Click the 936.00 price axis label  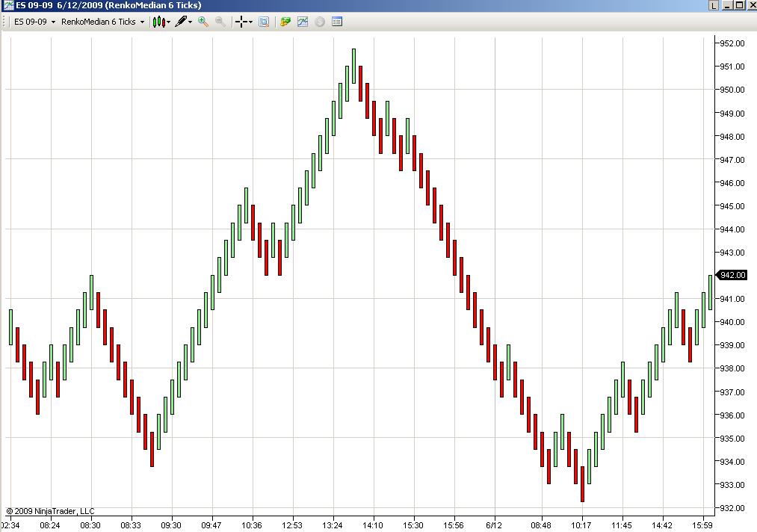tap(732, 415)
